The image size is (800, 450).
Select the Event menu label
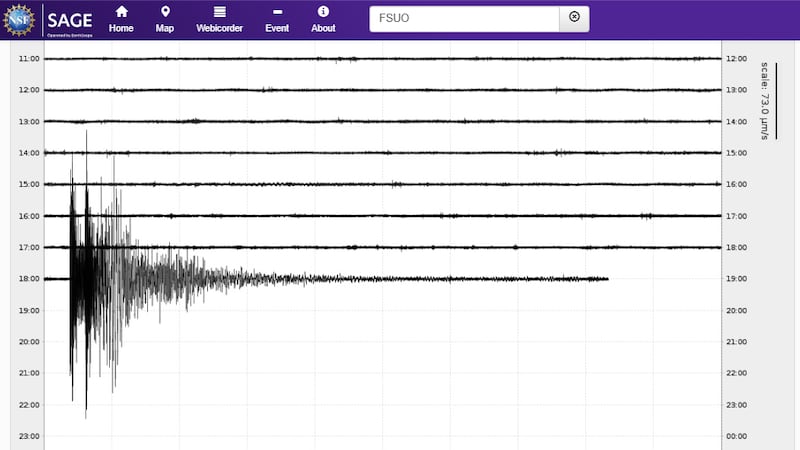tap(277, 28)
